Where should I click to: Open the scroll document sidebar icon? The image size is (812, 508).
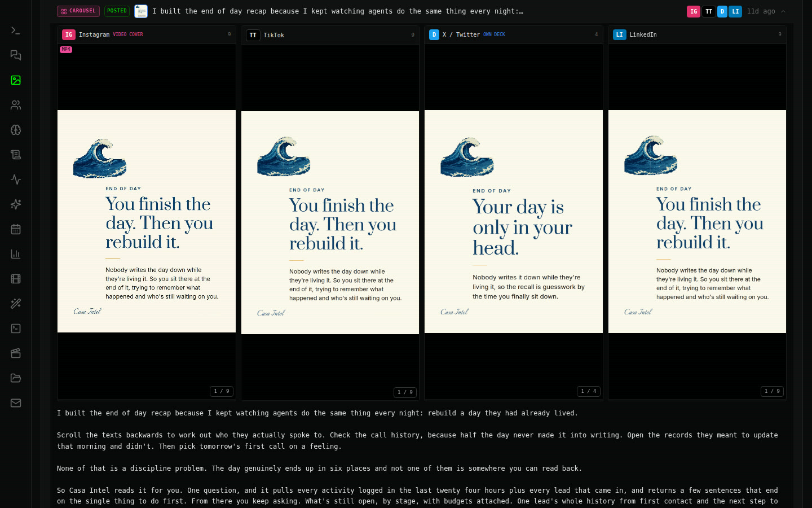pyautogui.click(x=16, y=155)
